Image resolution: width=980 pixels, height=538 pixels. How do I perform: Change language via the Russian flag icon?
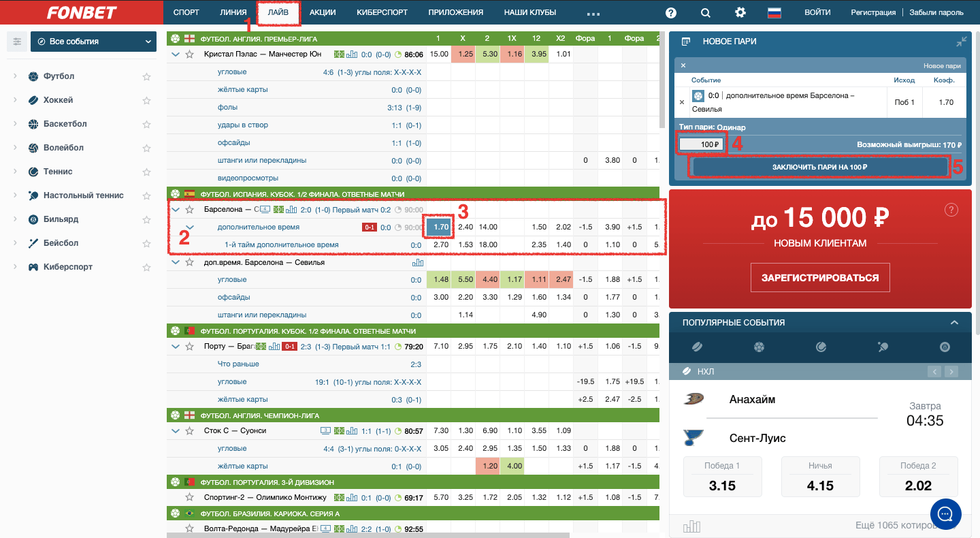(x=774, y=12)
